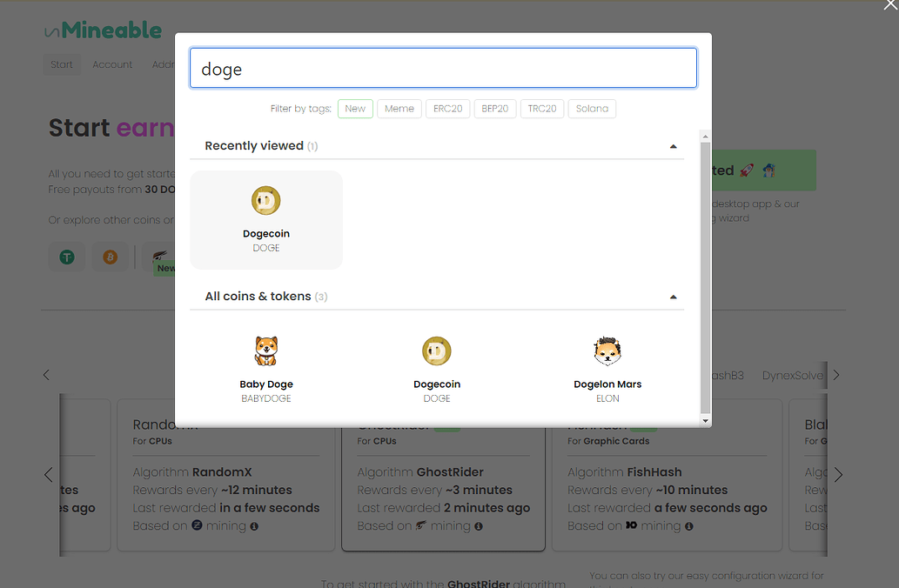
Task: Enable the BEP20 tag filter
Action: tap(494, 109)
